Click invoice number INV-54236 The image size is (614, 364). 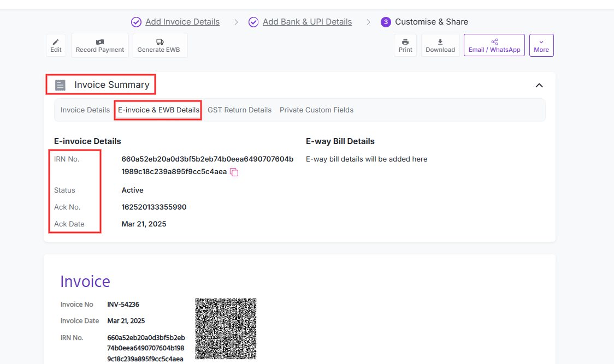coord(123,305)
